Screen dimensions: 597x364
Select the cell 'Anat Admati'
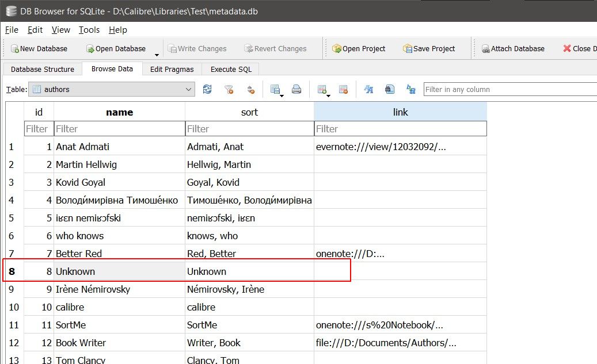(x=120, y=147)
